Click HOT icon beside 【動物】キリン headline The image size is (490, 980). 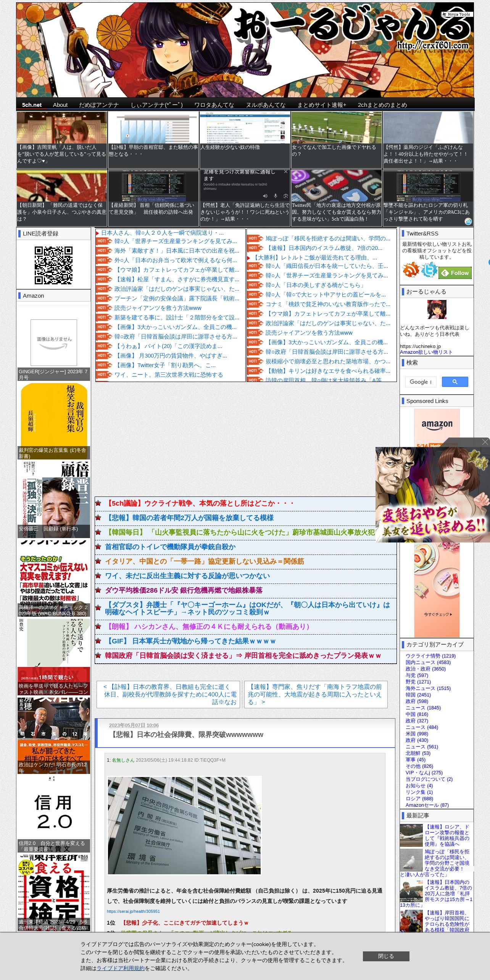coord(255,371)
